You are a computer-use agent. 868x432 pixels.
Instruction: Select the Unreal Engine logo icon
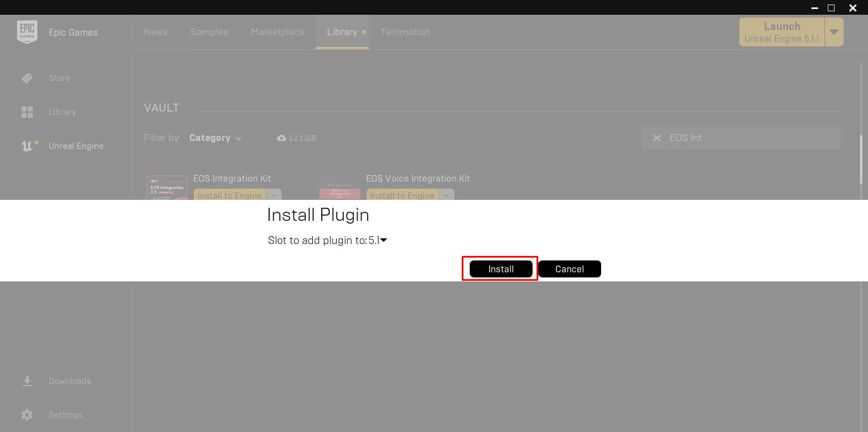(x=27, y=146)
